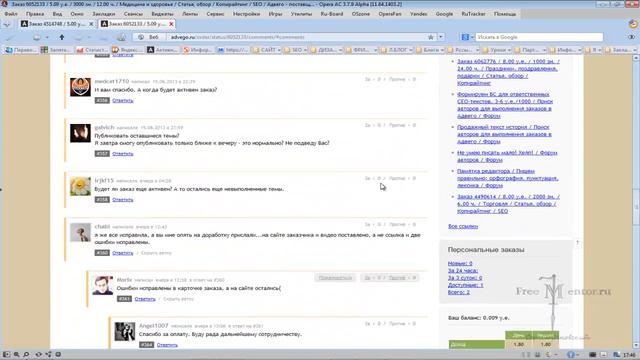Open the https://... bookmark

click(233, 50)
